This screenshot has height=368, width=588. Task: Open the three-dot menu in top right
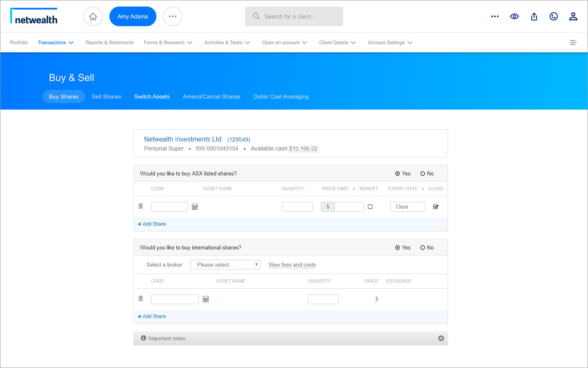point(495,16)
